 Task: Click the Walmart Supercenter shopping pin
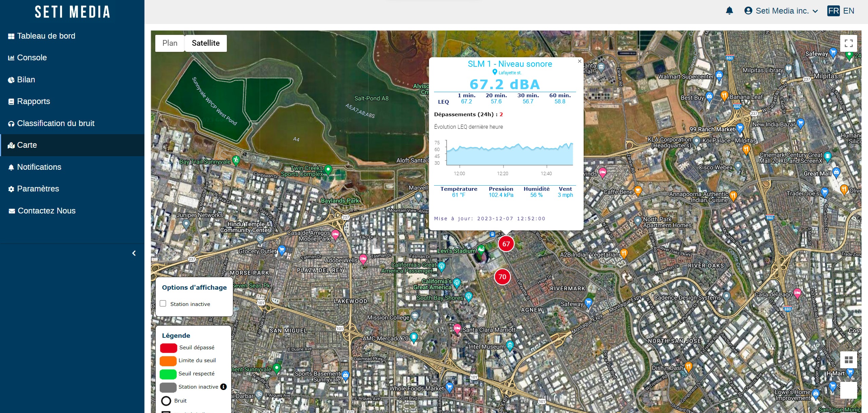[x=719, y=75]
